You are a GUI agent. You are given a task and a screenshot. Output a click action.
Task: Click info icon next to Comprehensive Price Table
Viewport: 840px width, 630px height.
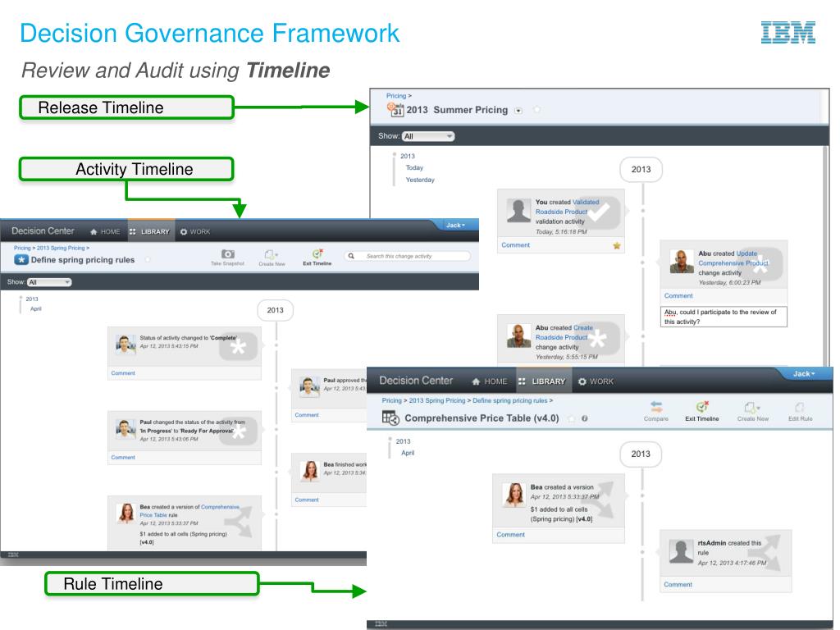pos(584,418)
